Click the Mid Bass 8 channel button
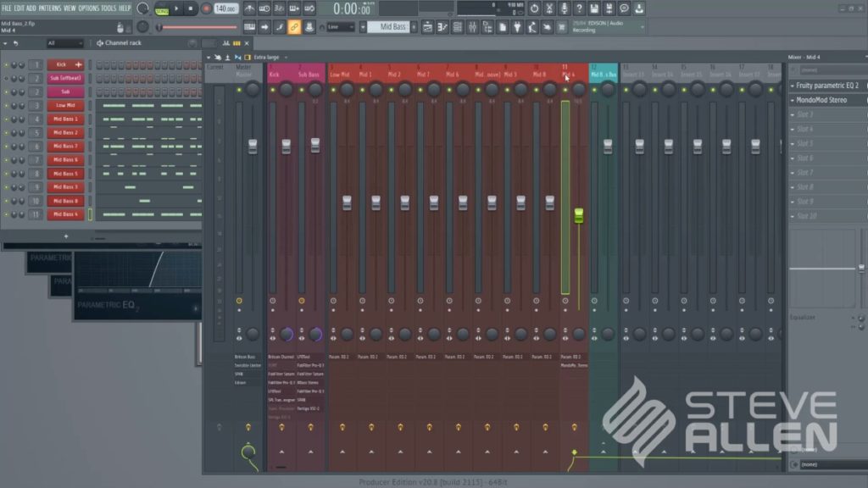The width and height of the screenshot is (868, 488). tap(65, 201)
